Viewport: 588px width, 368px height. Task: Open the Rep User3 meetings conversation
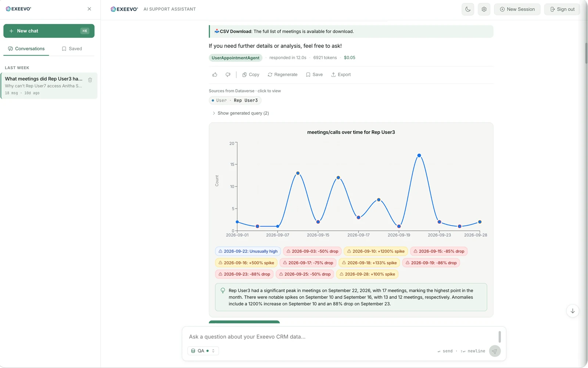point(49,86)
